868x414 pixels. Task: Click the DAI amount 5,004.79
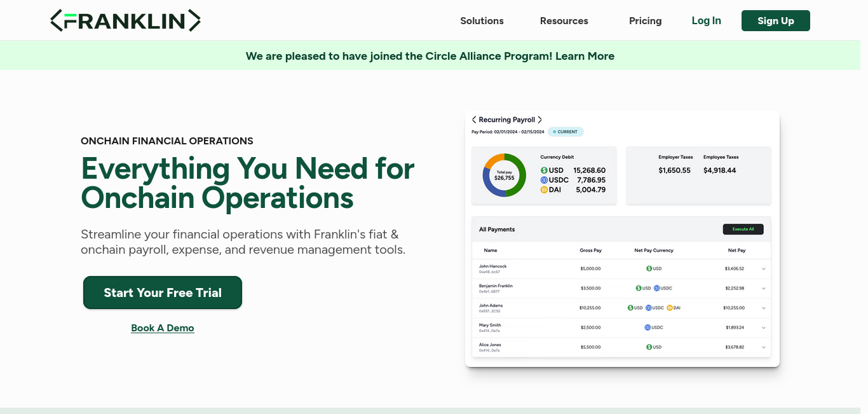coord(591,190)
